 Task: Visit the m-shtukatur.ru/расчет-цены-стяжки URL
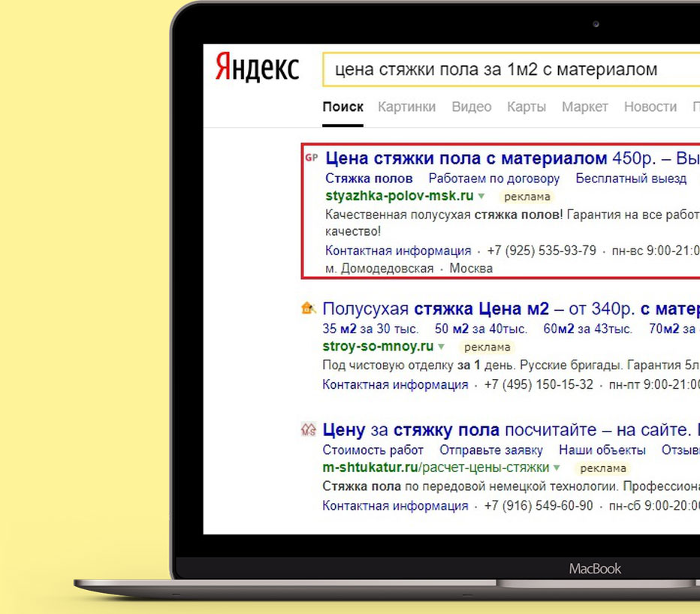point(436,468)
